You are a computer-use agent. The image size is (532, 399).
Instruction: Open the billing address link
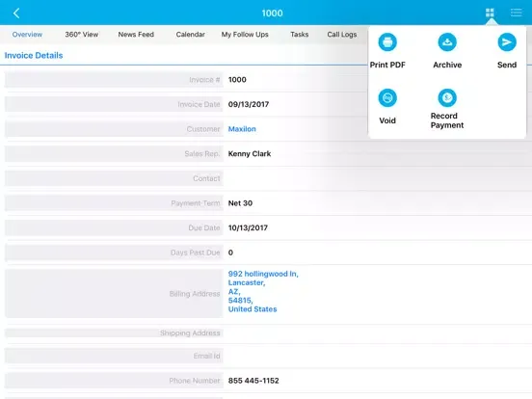(x=263, y=291)
